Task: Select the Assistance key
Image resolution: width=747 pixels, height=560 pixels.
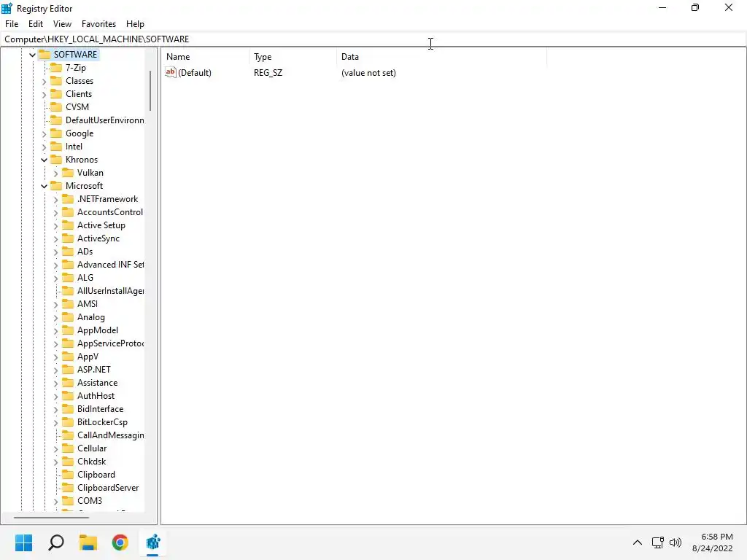Action: point(97,382)
